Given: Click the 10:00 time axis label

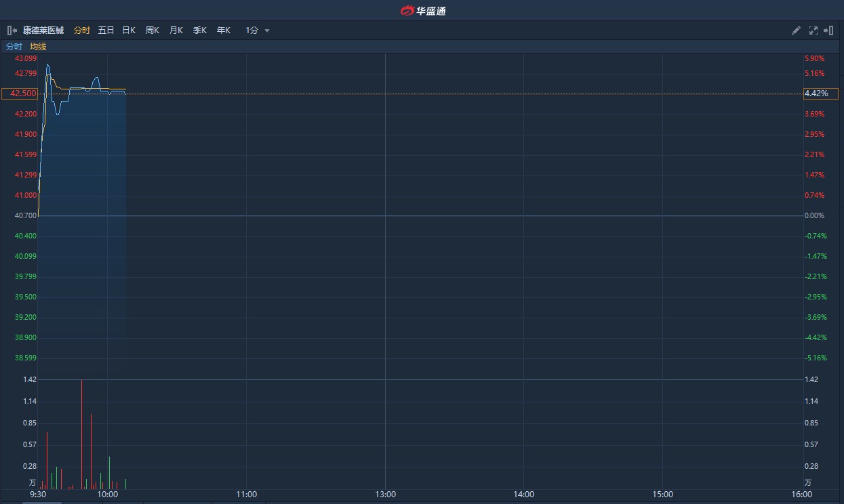Looking at the screenshot, I should (107, 495).
